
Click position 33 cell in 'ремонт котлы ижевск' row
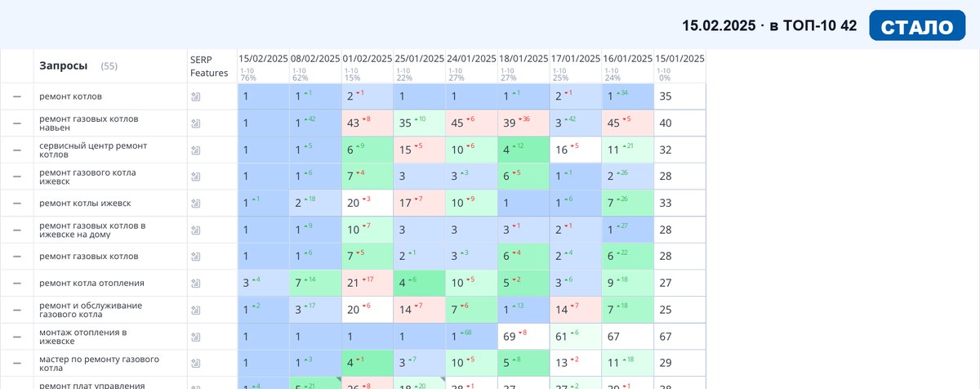pos(679,203)
